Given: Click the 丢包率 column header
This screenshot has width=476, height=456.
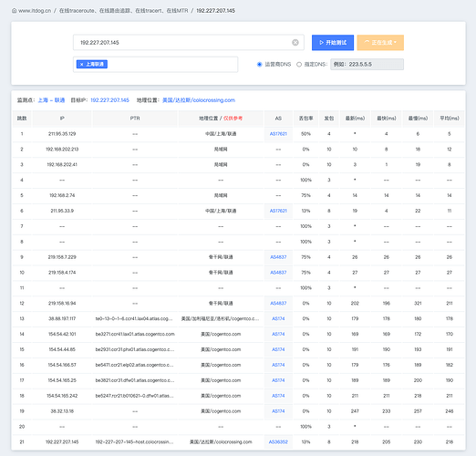Looking at the screenshot, I should pyautogui.click(x=305, y=119).
